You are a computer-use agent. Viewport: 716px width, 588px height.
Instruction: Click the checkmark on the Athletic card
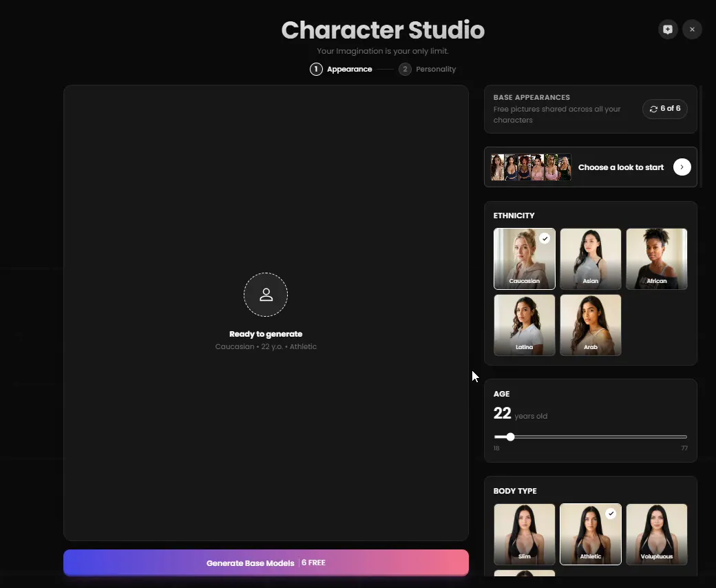[x=611, y=514]
